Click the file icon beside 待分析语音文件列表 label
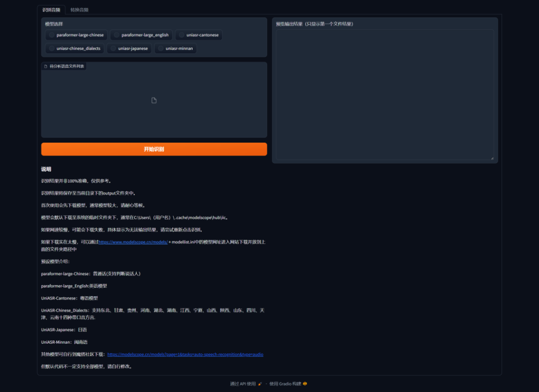The height and width of the screenshot is (392, 539). point(46,66)
